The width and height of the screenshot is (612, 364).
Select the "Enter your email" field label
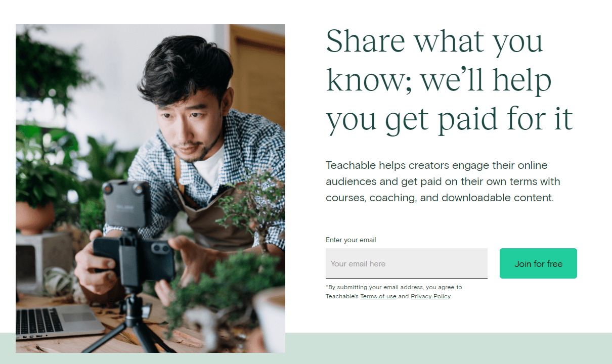(x=351, y=240)
